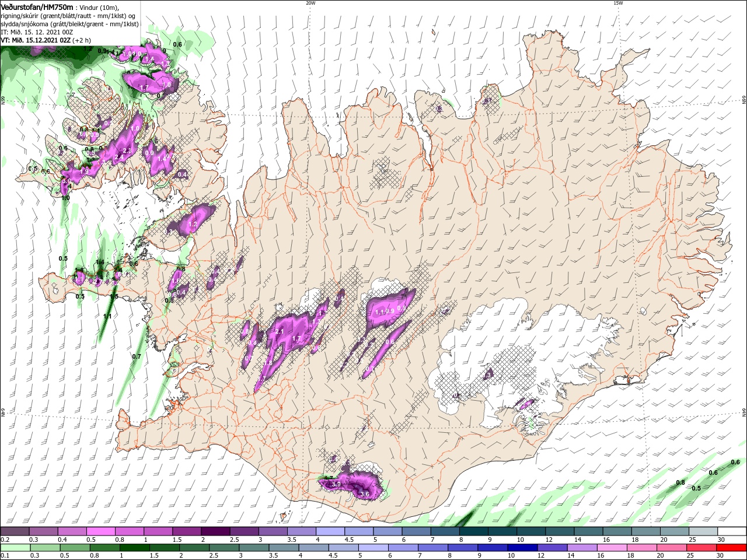747x560 pixels.
Task: Click the rigning/skúrir legend description line
Action: click(69, 15)
